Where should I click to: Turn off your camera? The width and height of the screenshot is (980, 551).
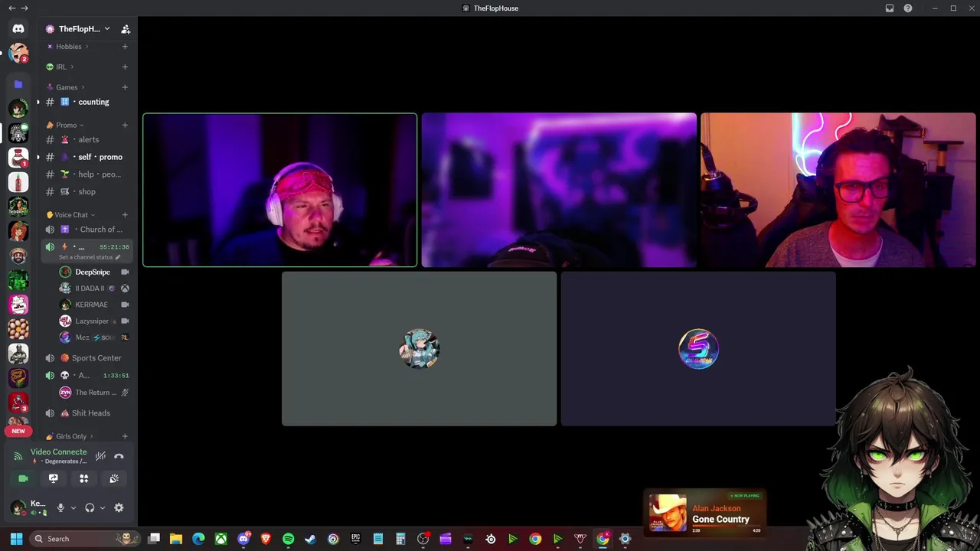[x=23, y=478]
